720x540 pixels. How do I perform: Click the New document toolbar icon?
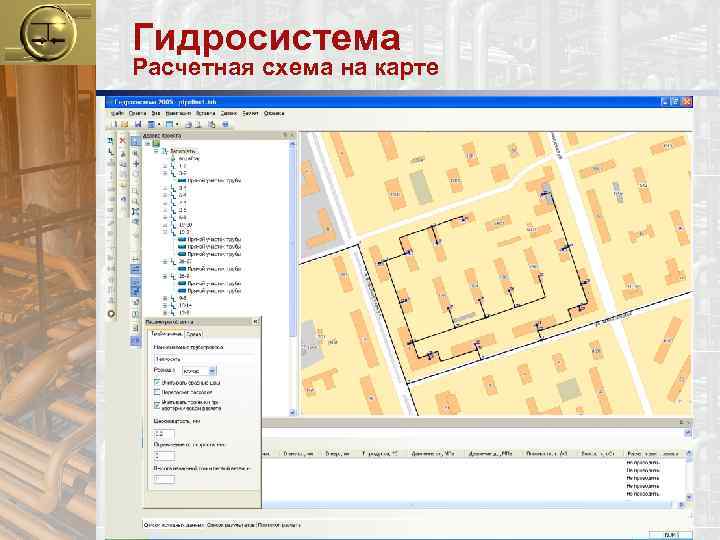tap(115, 124)
